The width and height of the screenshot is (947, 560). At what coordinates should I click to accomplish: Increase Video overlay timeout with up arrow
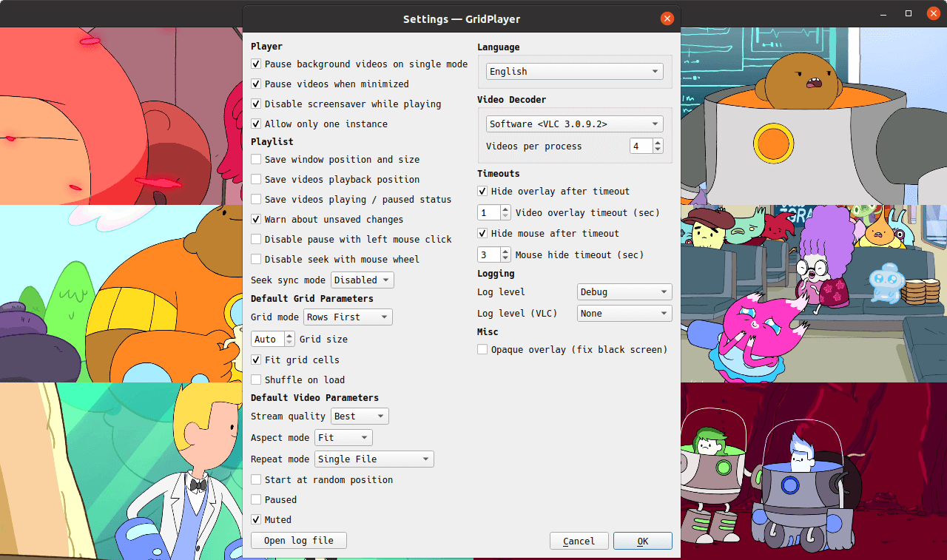pos(506,209)
